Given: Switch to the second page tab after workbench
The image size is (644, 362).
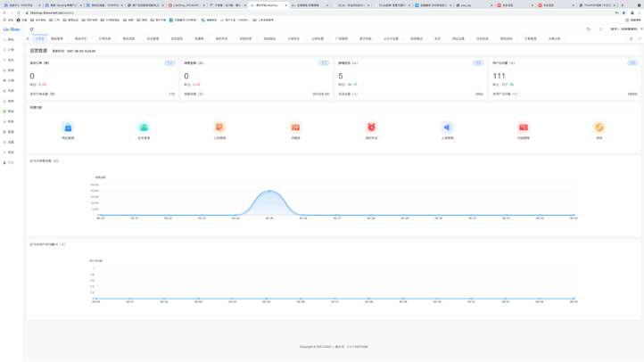Looking at the screenshot, I should point(57,39).
